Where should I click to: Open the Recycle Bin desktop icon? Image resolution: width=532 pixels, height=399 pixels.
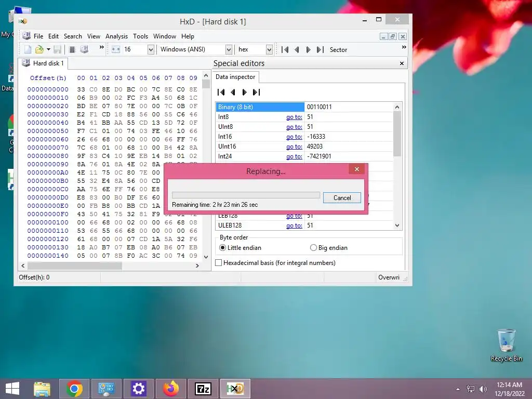[x=506, y=345]
